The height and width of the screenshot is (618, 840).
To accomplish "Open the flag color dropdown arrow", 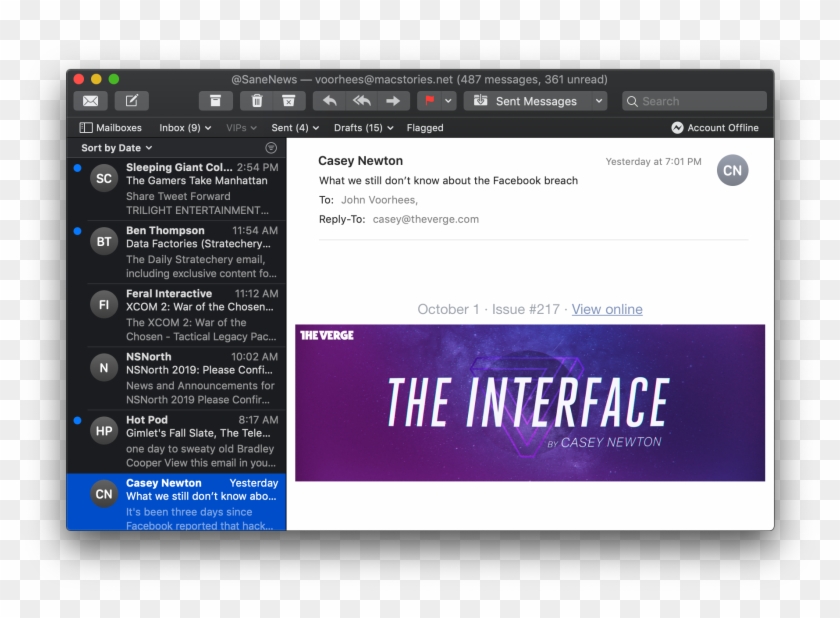I will click(x=449, y=101).
